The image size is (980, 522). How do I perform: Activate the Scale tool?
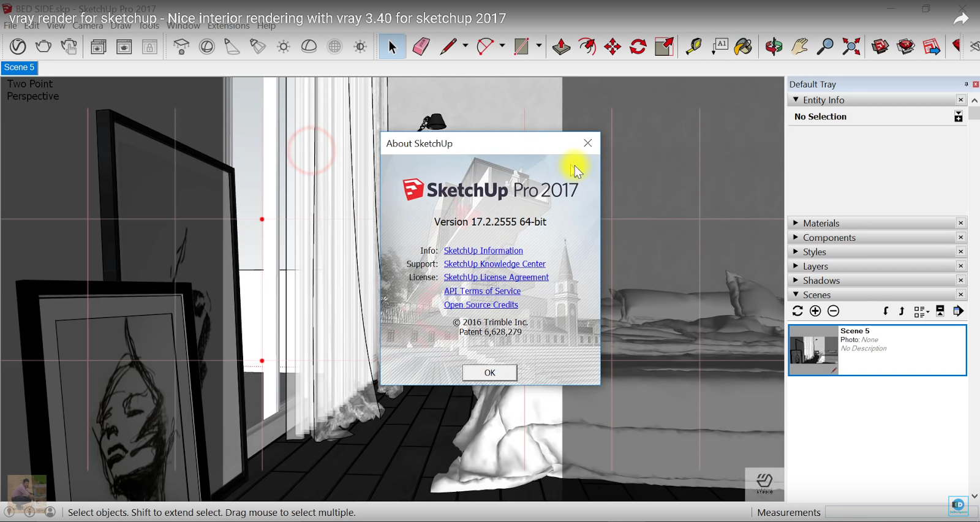click(x=664, y=47)
